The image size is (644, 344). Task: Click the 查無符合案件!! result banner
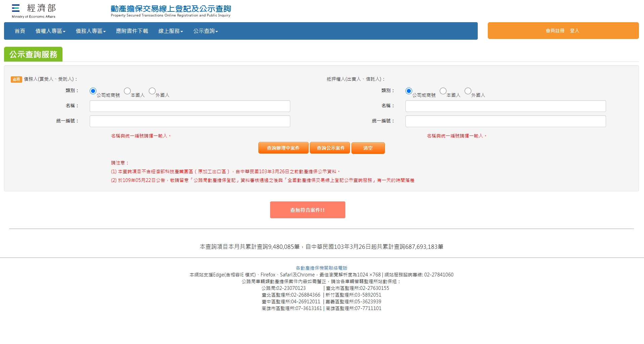tap(307, 210)
